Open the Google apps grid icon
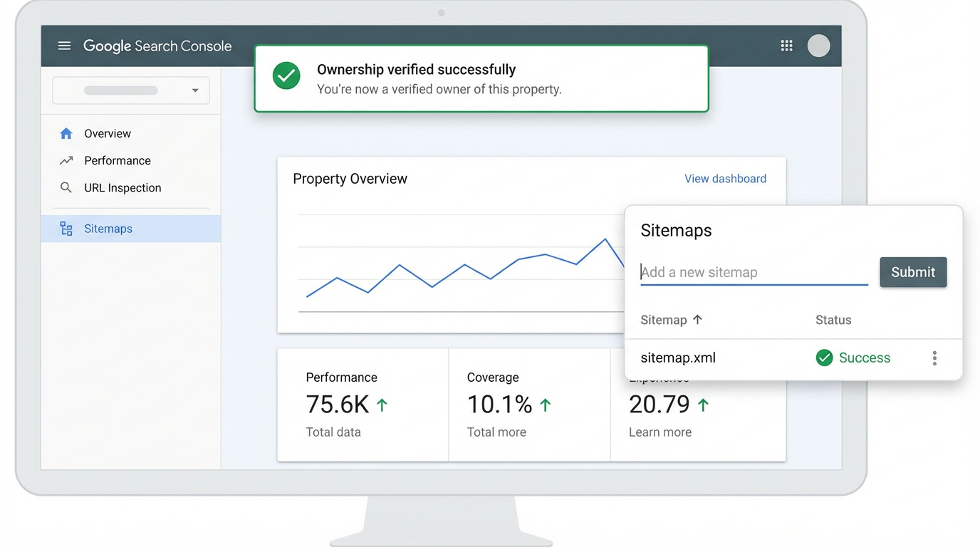Viewport: 980px width, 547px height. point(786,45)
